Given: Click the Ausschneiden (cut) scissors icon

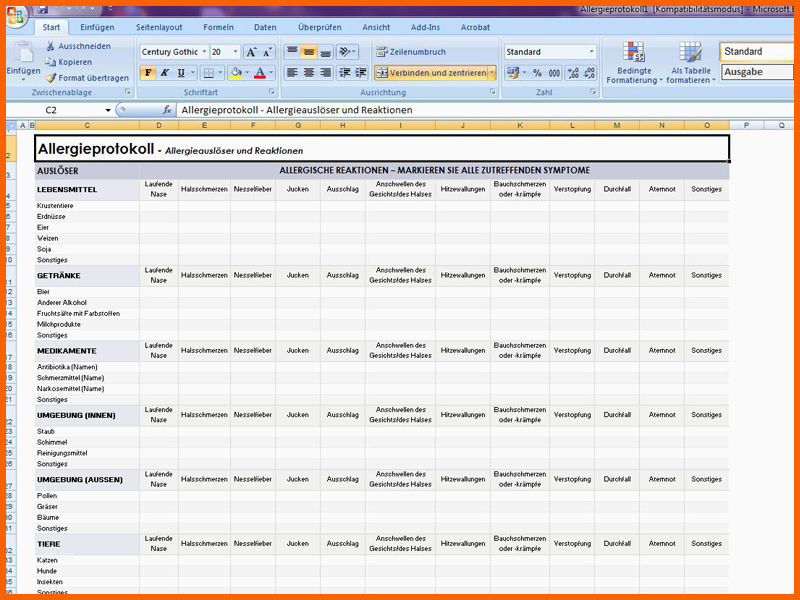Looking at the screenshot, I should [x=51, y=46].
